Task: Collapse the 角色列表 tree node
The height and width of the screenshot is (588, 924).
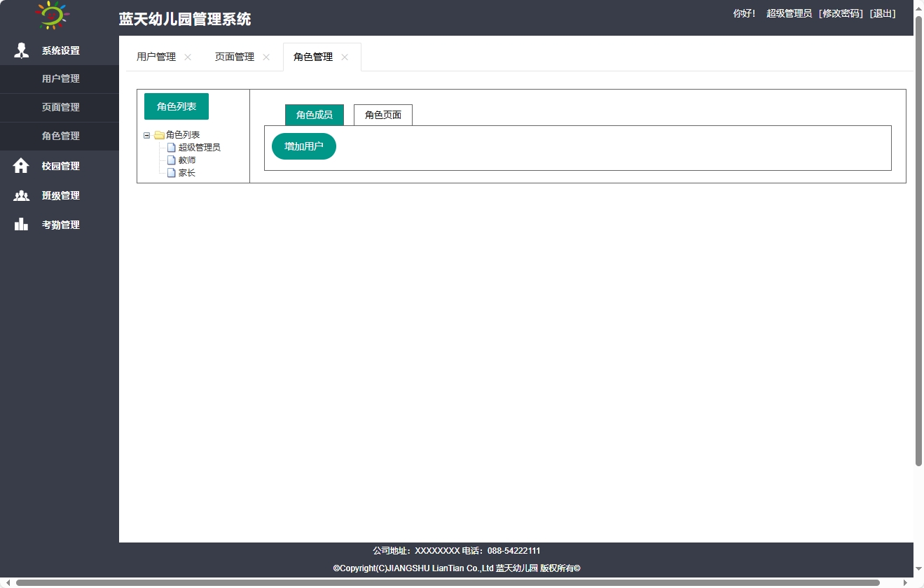Action: 146,134
